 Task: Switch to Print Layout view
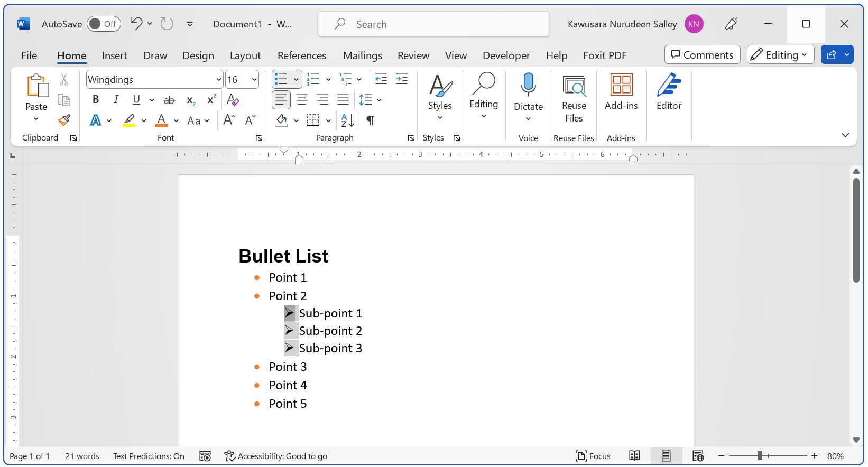(666, 455)
